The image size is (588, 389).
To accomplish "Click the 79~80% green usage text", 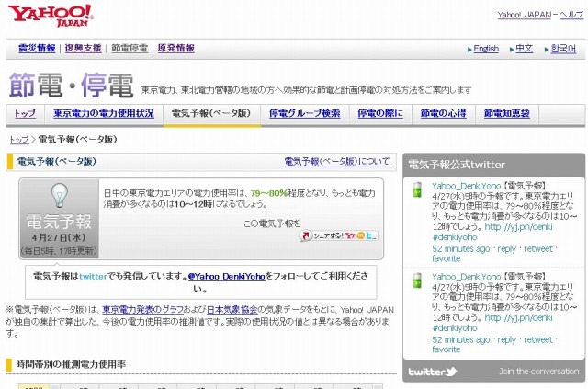I will [269, 193].
